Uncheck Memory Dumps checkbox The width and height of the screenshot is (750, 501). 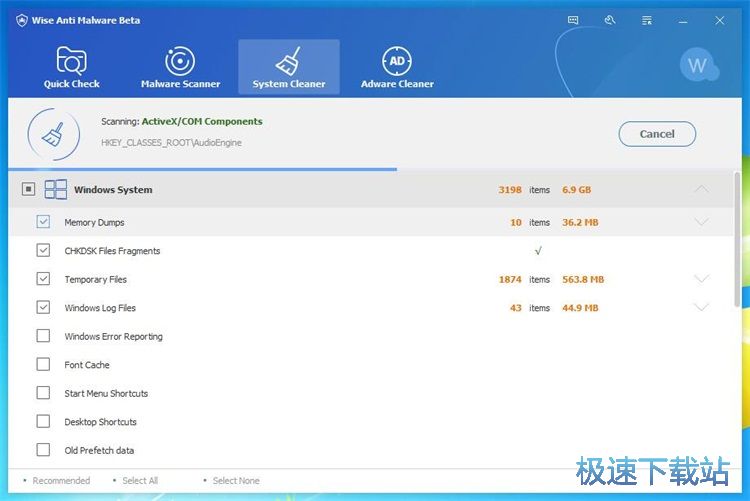click(x=43, y=222)
